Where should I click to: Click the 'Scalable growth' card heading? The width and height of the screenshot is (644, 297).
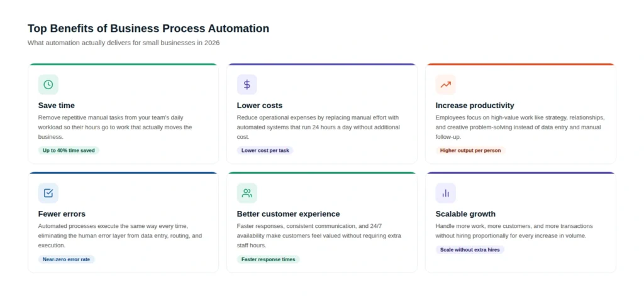(465, 214)
